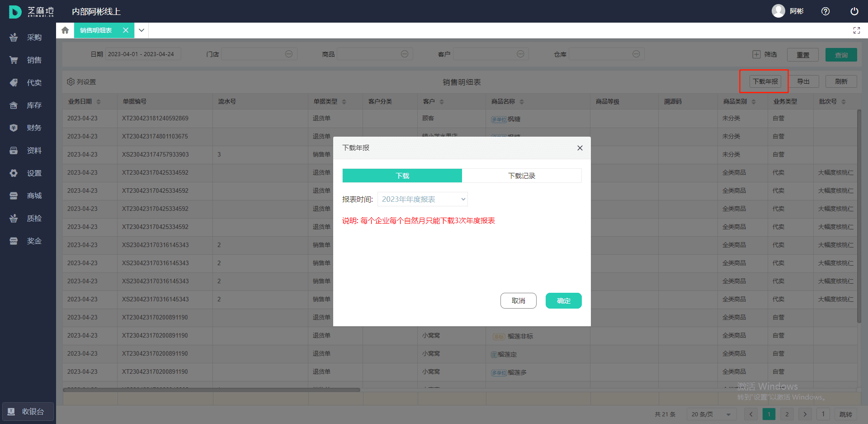Viewport: 868px width, 424px height.
Task: Open the 设置 settings sidebar menu
Action: click(x=27, y=173)
